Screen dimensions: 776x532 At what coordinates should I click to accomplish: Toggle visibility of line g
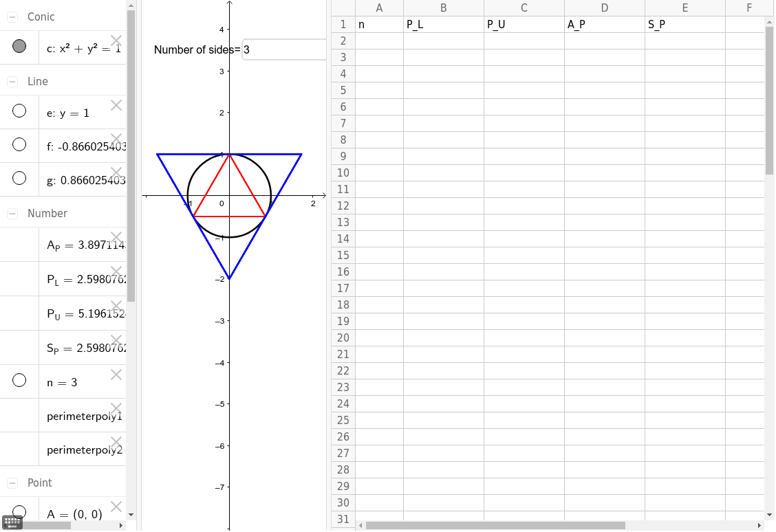click(x=19, y=178)
